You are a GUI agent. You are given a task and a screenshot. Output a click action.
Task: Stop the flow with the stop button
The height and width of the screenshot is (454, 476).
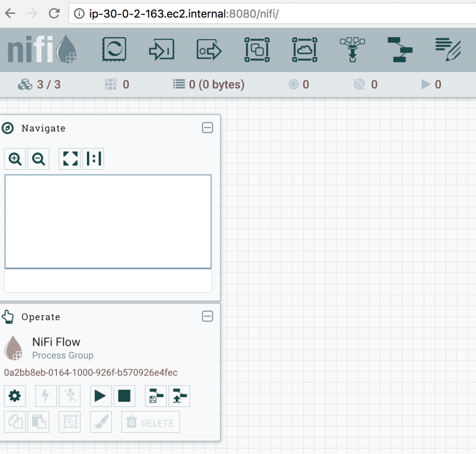point(124,396)
